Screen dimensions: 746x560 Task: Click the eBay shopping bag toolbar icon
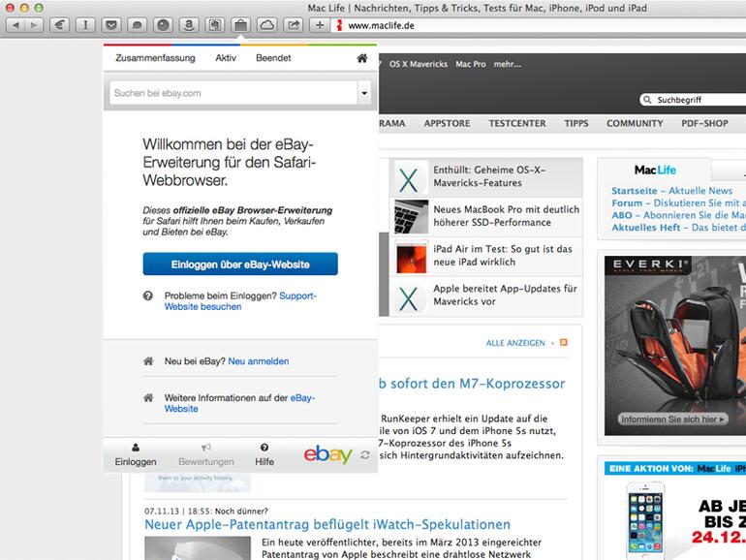(x=240, y=23)
